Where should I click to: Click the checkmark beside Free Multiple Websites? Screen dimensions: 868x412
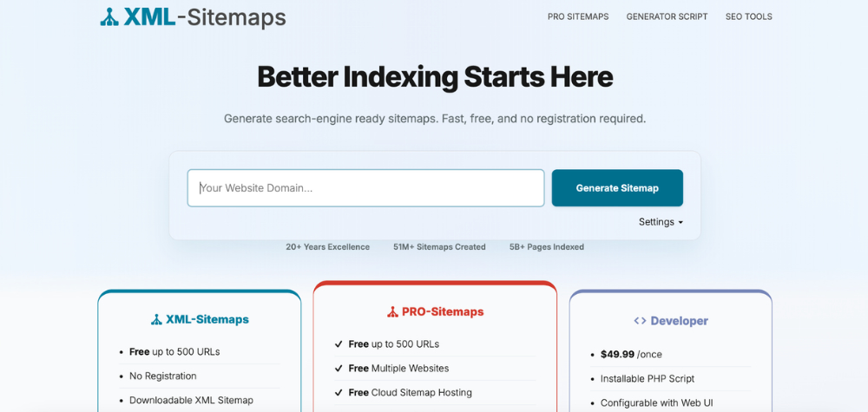[x=339, y=369]
